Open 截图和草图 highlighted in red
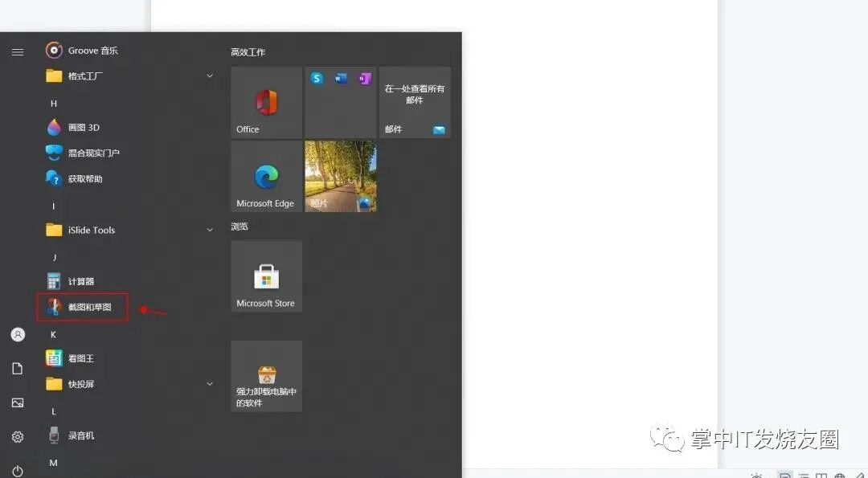This screenshot has height=478, width=868. coord(80,307)
